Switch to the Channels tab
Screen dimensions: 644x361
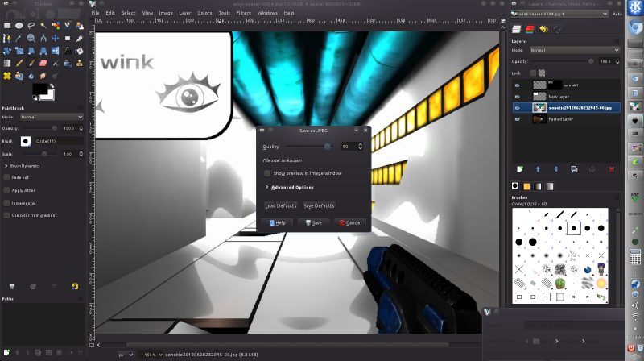pyautogui.click(x=530, y=29)
